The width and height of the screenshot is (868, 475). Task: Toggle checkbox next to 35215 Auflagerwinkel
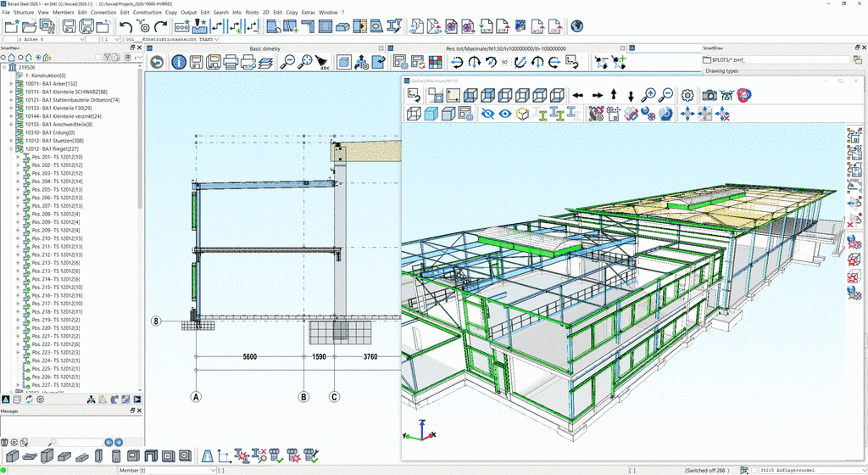[753, 469]
